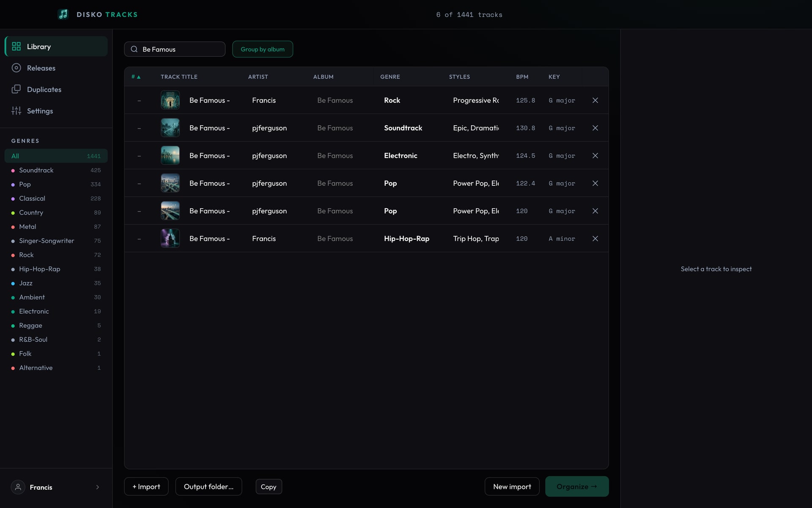Click the Disko Tracks music note logo

(63, 14)
